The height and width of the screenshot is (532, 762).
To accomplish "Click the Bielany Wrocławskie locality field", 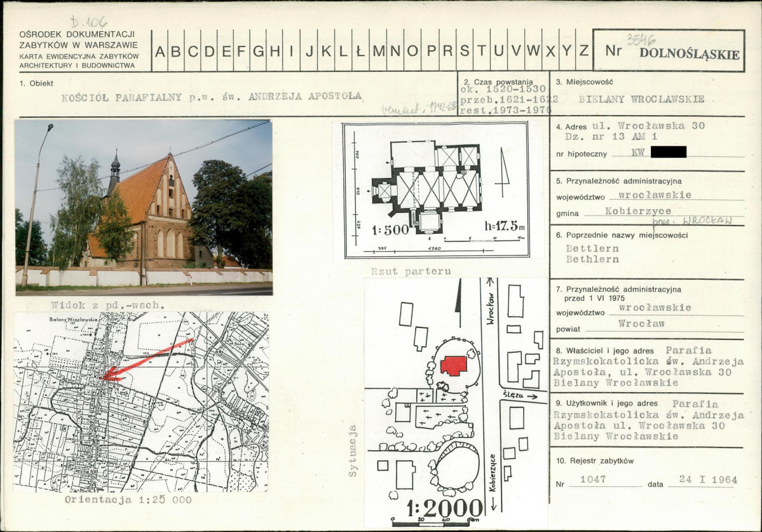I will click(641, 99).
